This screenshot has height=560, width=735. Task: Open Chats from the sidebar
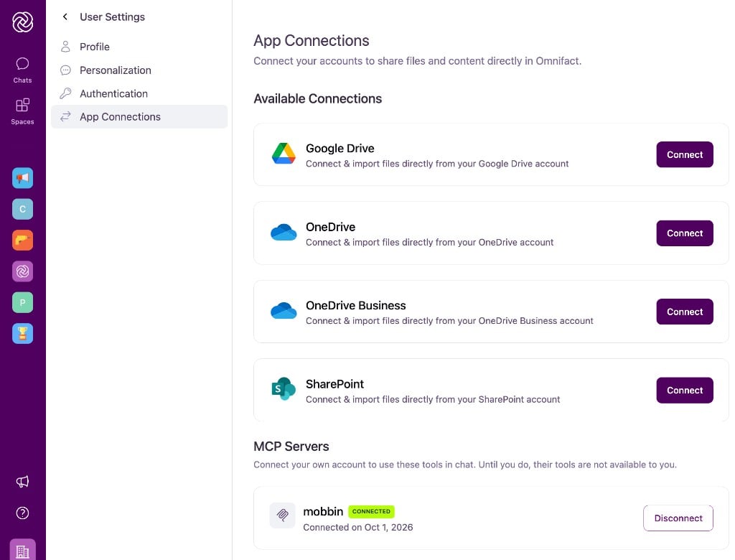(22, 70)
